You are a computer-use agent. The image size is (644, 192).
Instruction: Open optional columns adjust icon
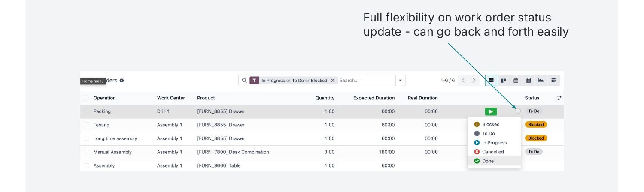tap(559, 98)
